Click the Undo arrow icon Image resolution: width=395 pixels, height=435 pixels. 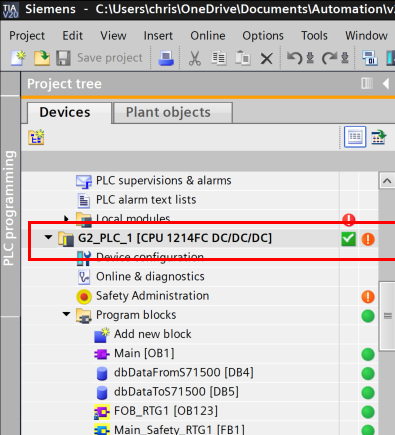point(294,58)
